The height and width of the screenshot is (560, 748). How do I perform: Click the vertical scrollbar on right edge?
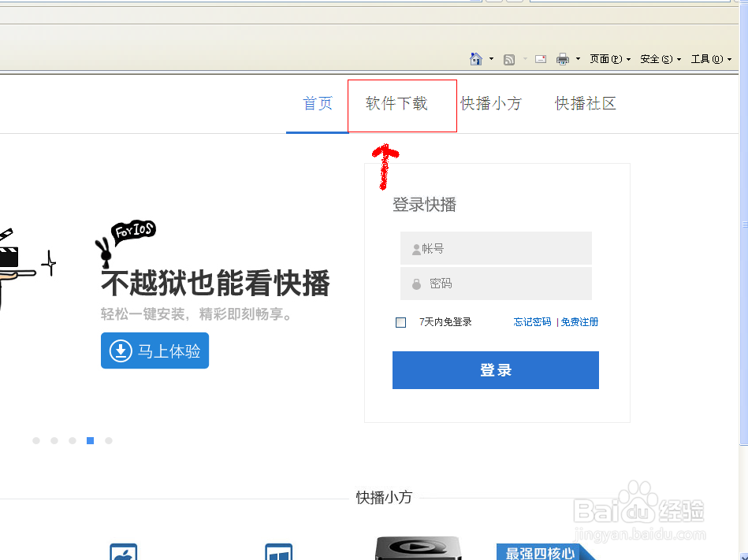(744, 224)
